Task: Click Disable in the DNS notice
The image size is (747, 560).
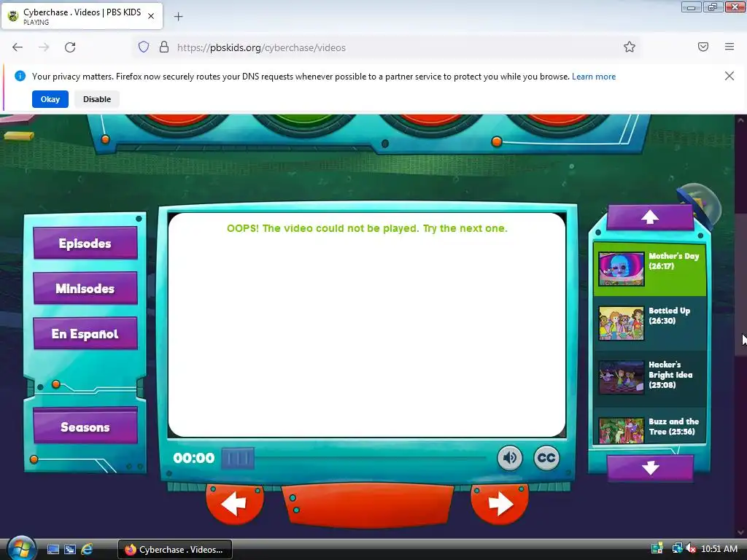Action: click(97, 99)
